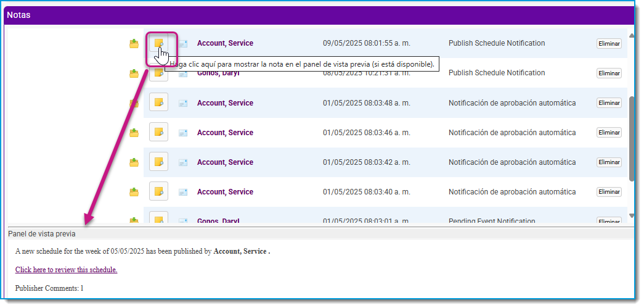This screenshot has height=308, width=644.
Task: Click Eliminar on the 08:03:48 note
Action: (x=609, y=103)
